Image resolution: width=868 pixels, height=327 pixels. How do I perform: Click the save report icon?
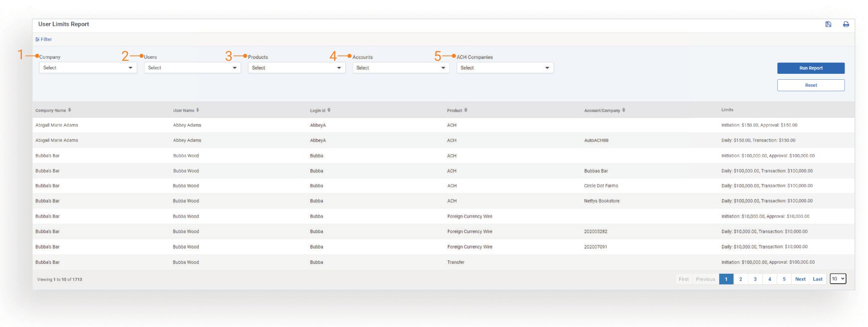coord(828,24)
